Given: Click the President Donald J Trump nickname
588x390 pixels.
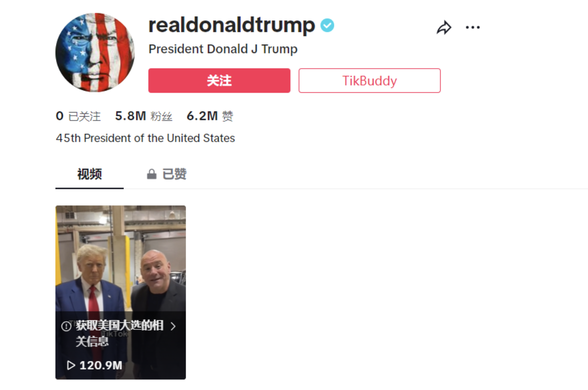Looking at the screenshot, I should [x=223, y=49].
